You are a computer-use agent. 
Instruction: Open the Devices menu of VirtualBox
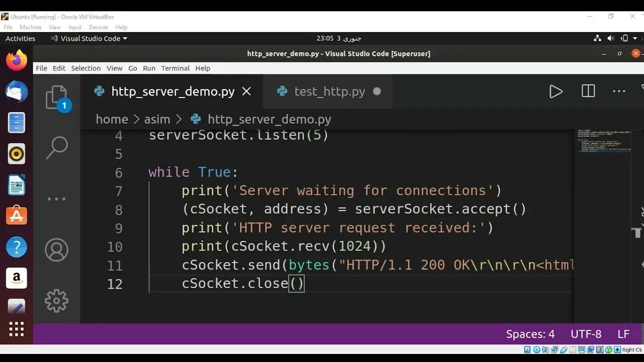tap(99, 27)
